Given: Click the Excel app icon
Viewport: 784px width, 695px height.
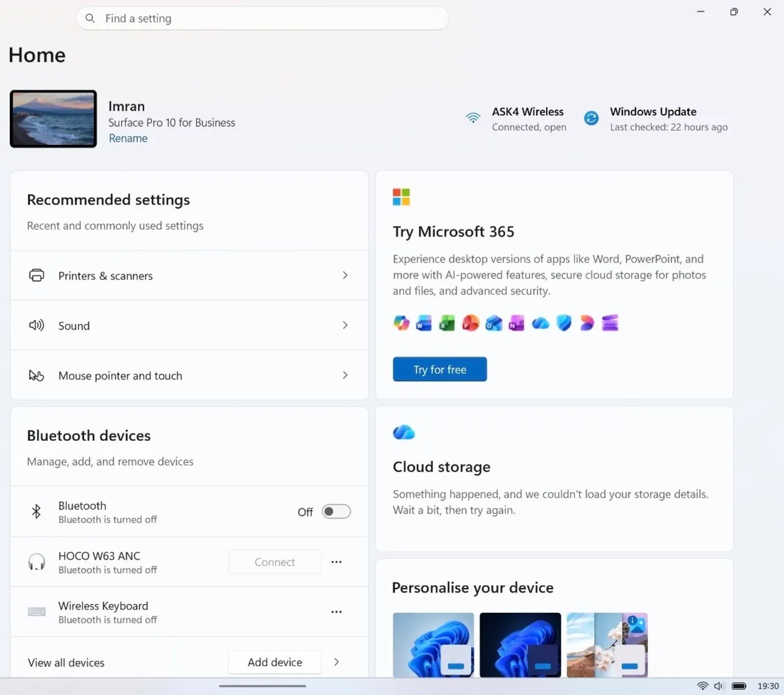Looking at the screenshot, I should point(447,323).
